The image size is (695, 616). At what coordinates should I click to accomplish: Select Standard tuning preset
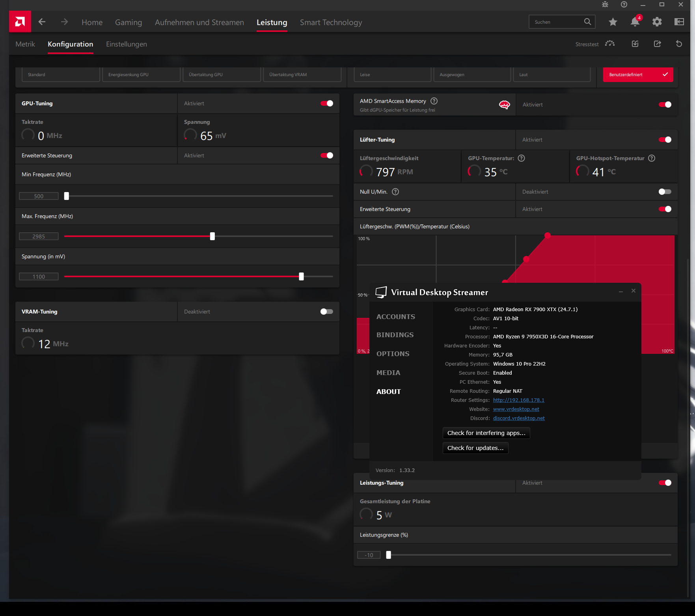click(x=61, y=75)
